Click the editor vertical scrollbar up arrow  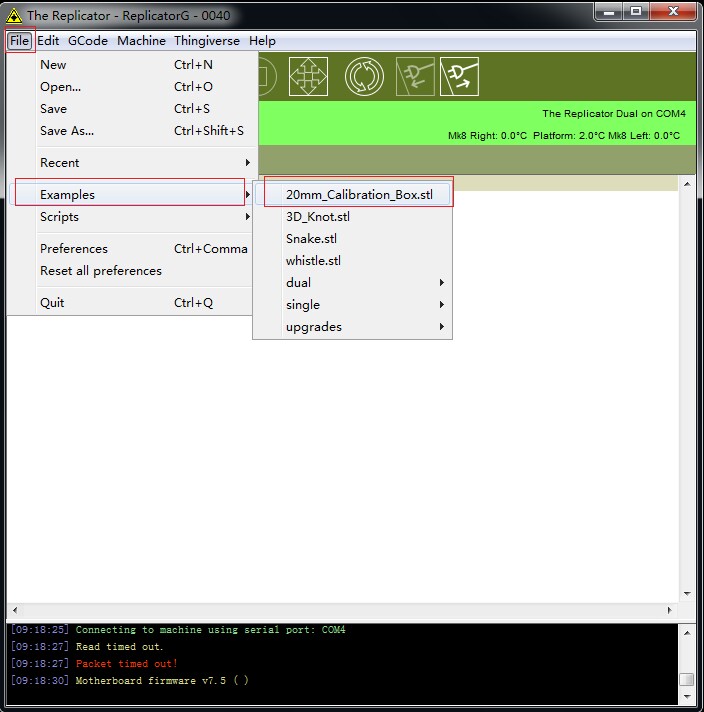click(687, 184)
